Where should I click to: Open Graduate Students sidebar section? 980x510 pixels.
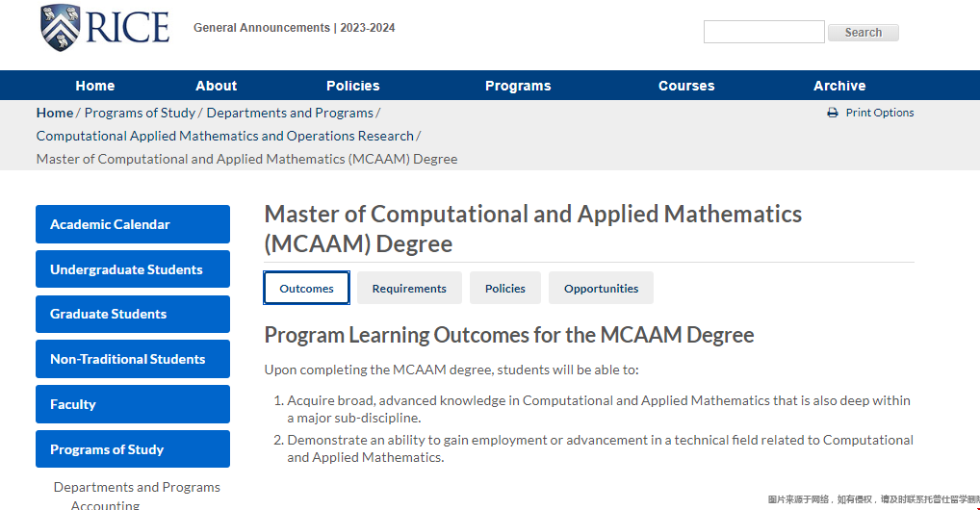click(x=133, y=315)
